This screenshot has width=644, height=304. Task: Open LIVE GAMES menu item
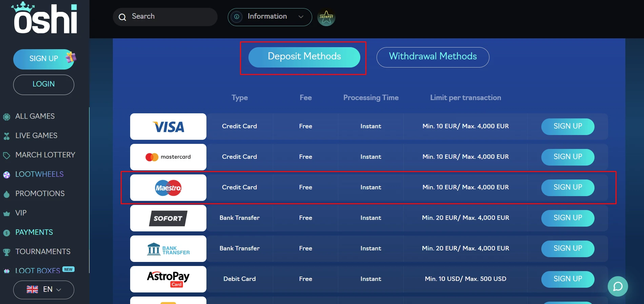coord(36,136)
